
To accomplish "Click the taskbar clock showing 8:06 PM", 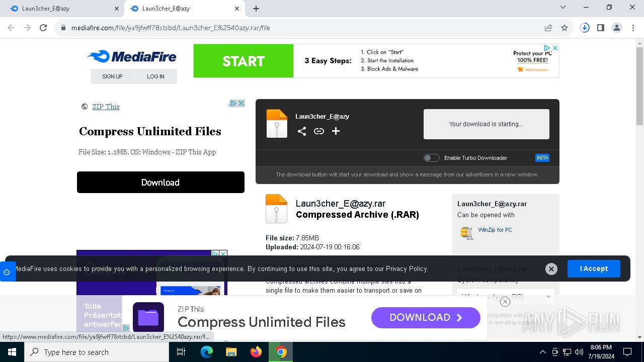I will pos(601,352).
